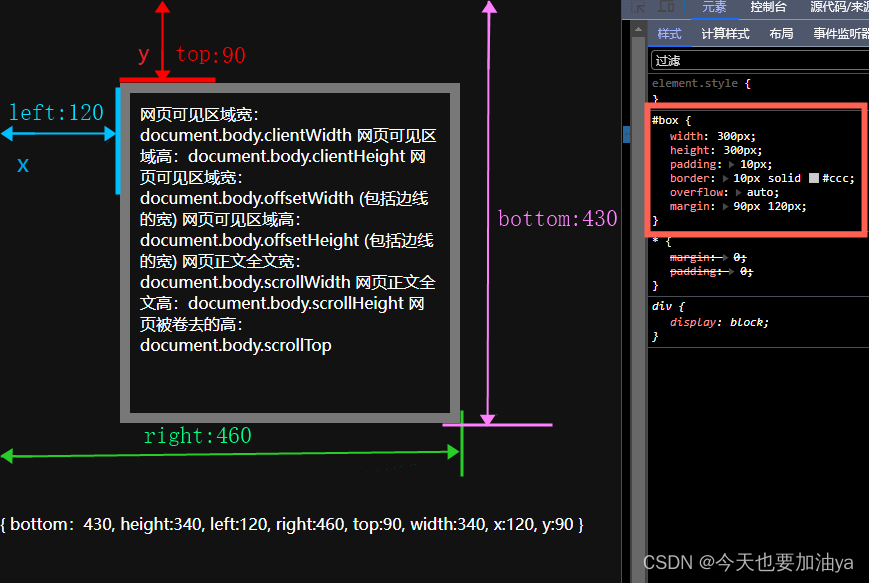This screenshot has height=583, width=869.
Task: Edit the padding property name in #box
Action: [x=693, y=165]
